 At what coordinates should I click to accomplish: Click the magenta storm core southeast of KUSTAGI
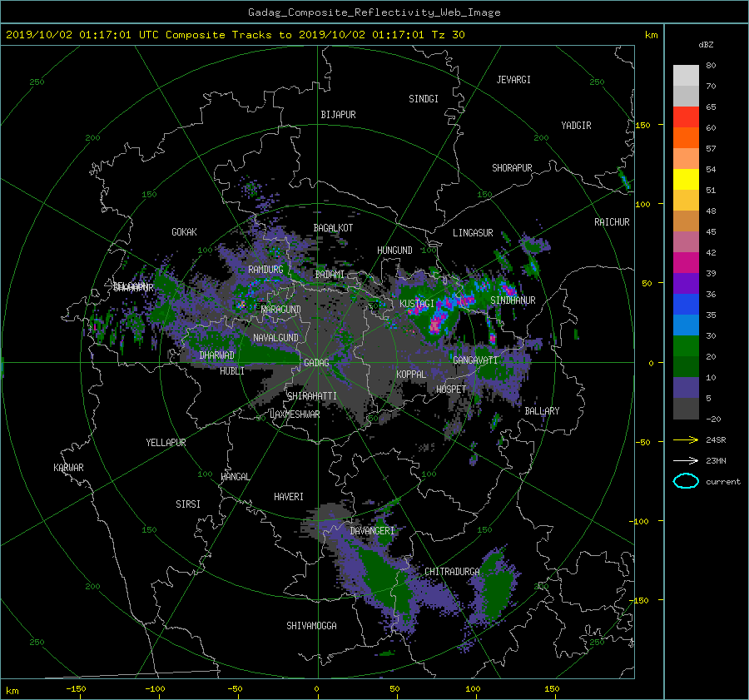click(434, 325)
